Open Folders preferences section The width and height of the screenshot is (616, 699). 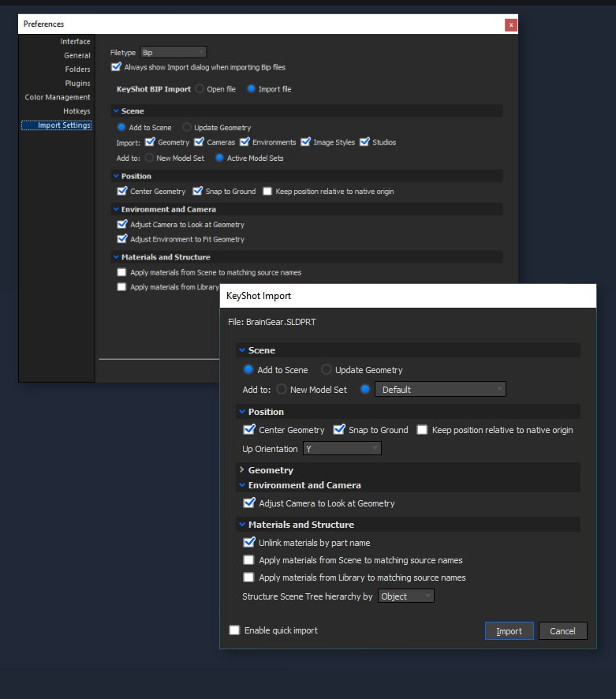[77, 69]
